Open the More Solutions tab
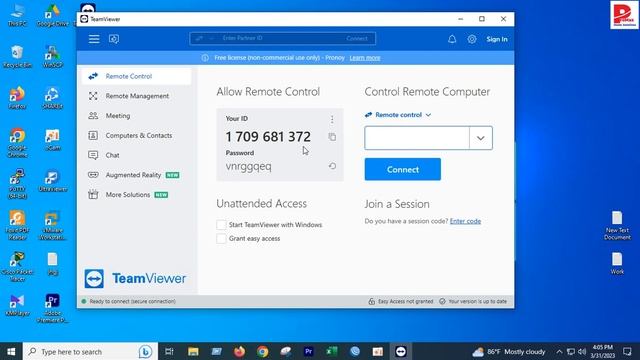 point(136,195)
